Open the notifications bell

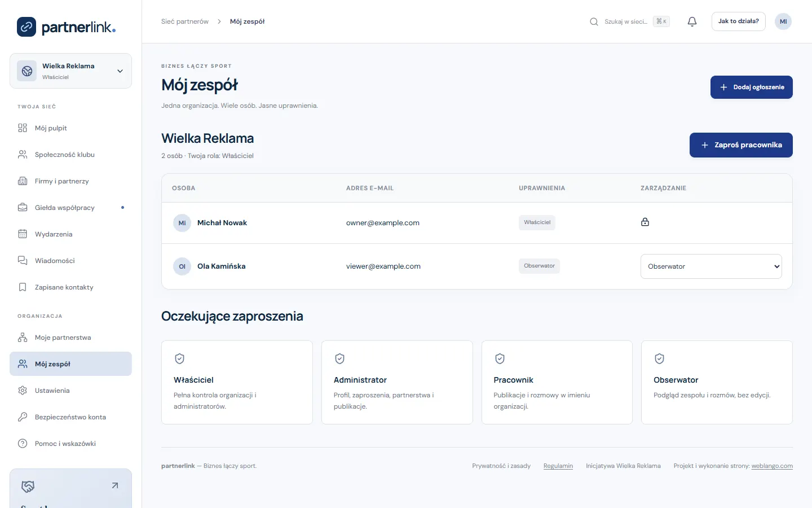click(x=692, y=21)
